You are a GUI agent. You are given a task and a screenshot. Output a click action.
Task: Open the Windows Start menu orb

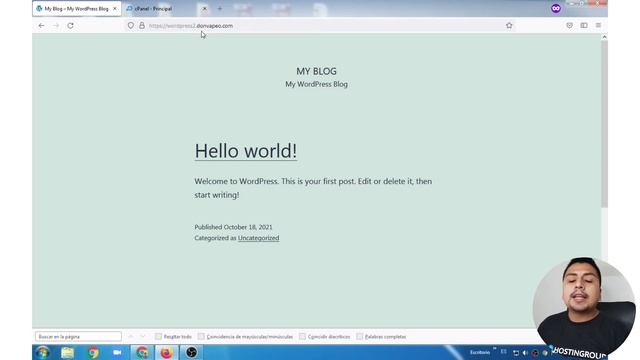click(42, 352)
